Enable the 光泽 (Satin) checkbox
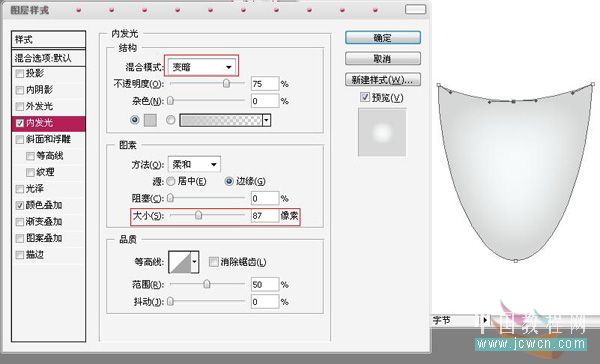Image resolution: width=600 pixels, height=364 pixels. [x=20, y=189]
